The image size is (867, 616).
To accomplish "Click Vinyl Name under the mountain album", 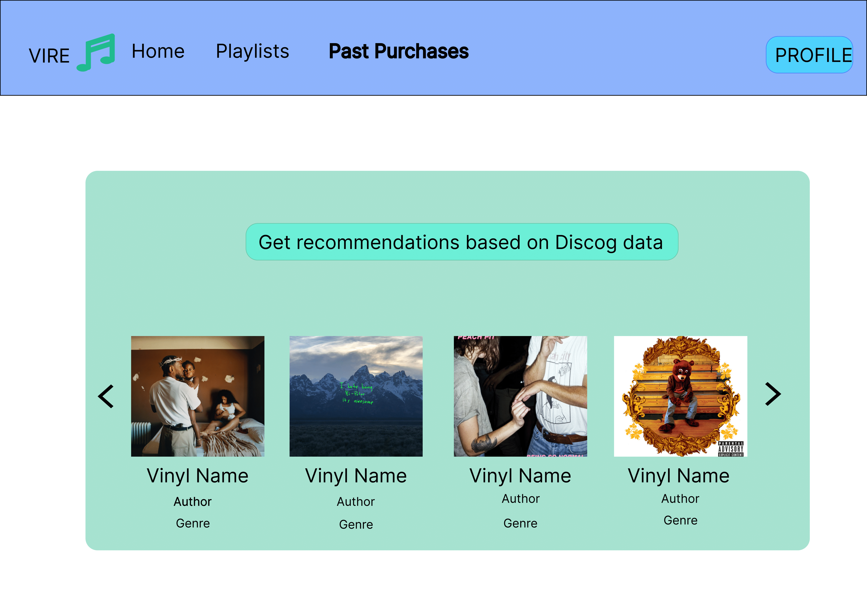I will point(356,476).
